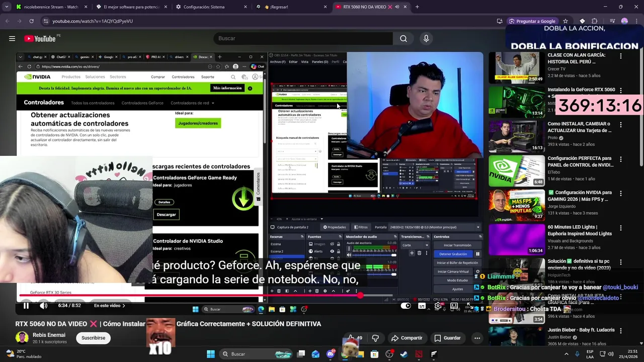The image size is (644, 362).
Task: Open player settings gear icon
Action: coord(438,305)
